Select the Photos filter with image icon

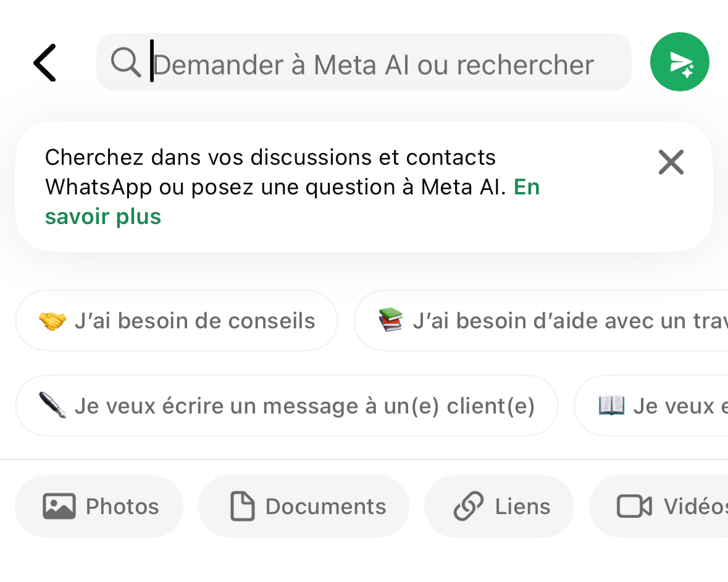click(x=99, y=506)
